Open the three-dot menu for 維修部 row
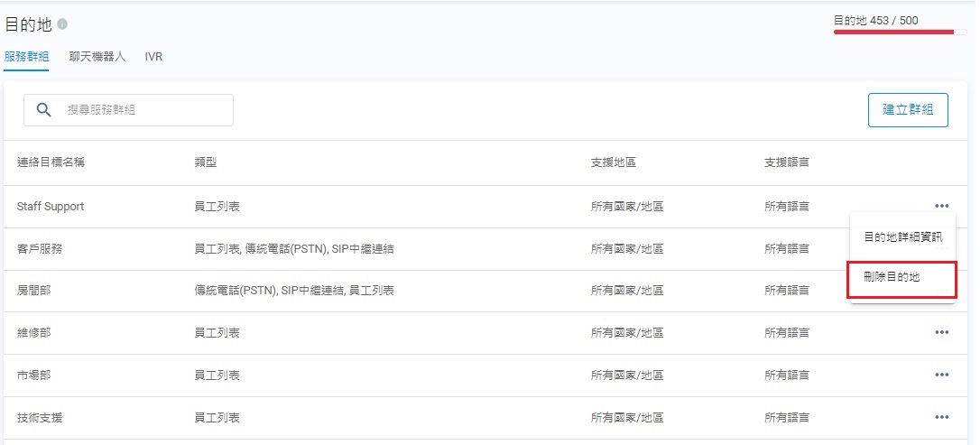 coord(941,332)
